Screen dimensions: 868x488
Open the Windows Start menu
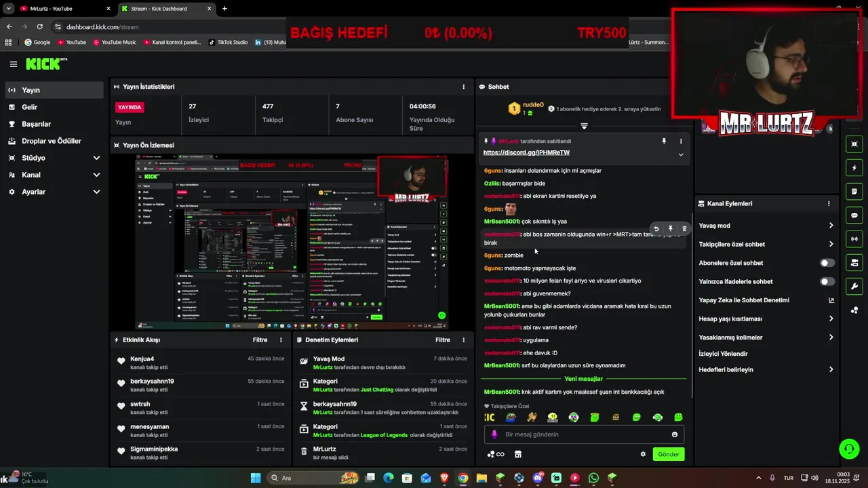256,478
